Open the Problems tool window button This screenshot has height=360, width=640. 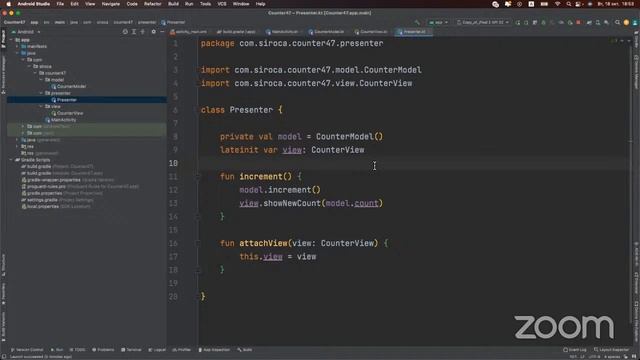[103, 350]
